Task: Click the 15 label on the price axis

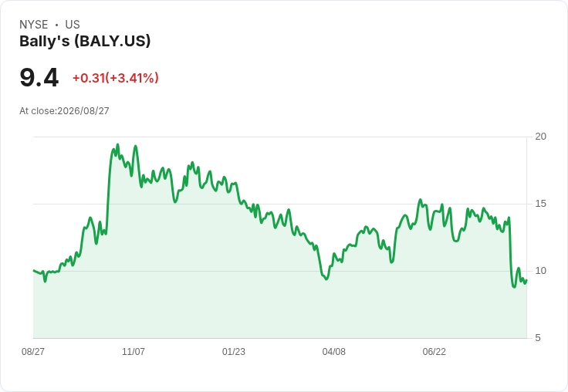Action: (x=540, y=204)
